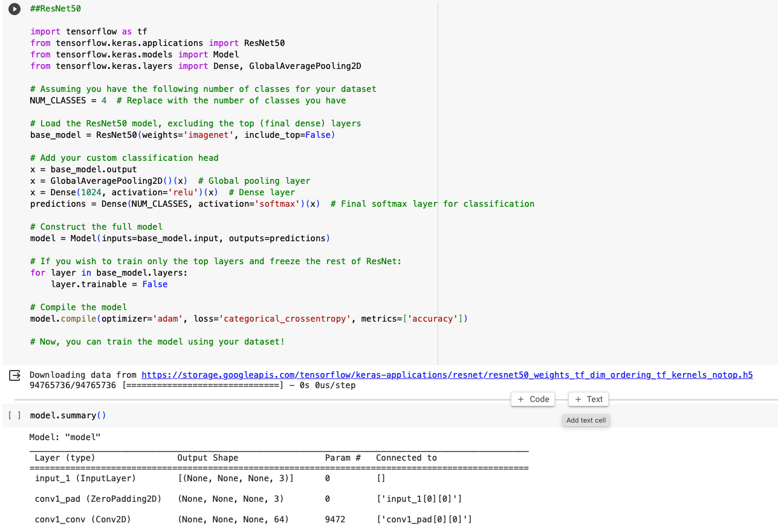Run the ResNet50 code cell
Screen dimensions: 778x532
tap(15, 10)
